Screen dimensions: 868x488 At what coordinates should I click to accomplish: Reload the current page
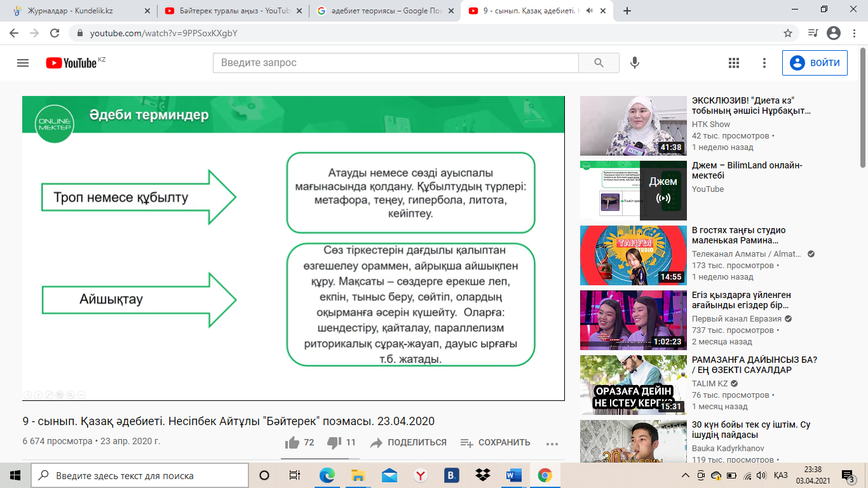coord(55,33)
